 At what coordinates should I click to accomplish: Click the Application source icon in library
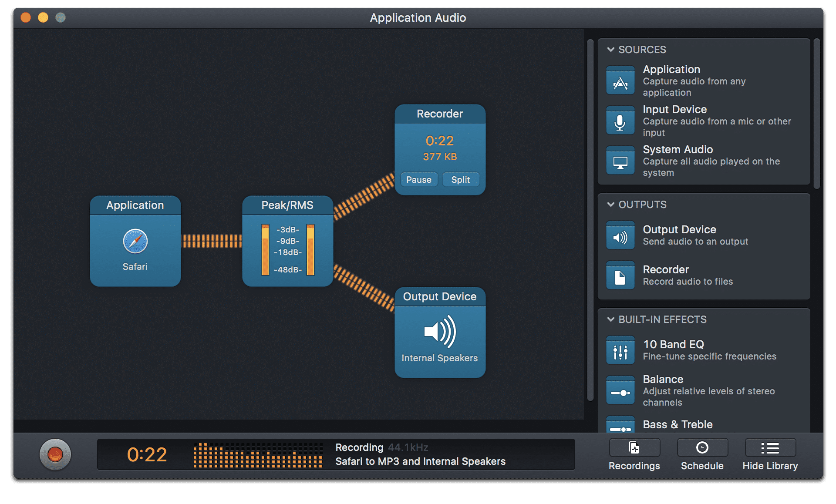pos(620,81)
